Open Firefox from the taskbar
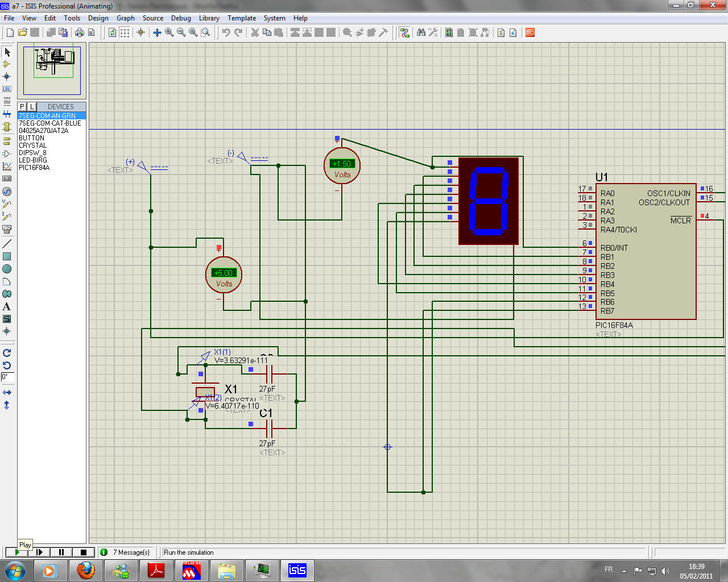Screen dimensions: 728x582 pos(85,570)
